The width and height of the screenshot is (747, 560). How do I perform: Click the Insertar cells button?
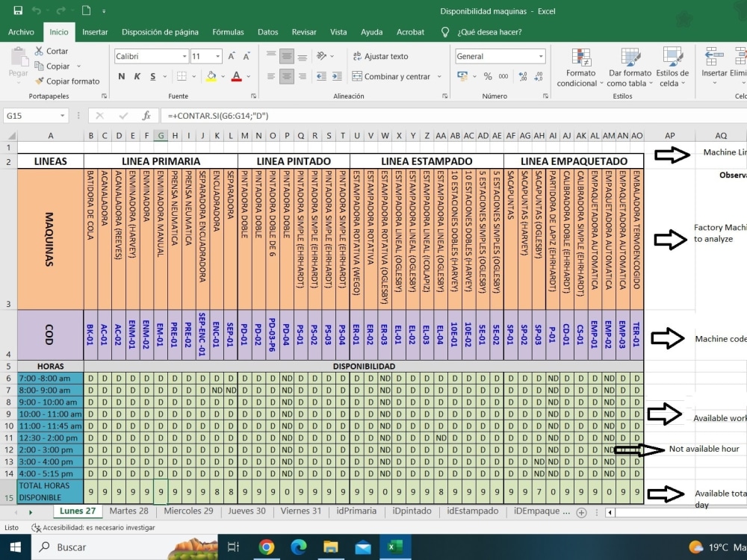click(x=714, y=66)
